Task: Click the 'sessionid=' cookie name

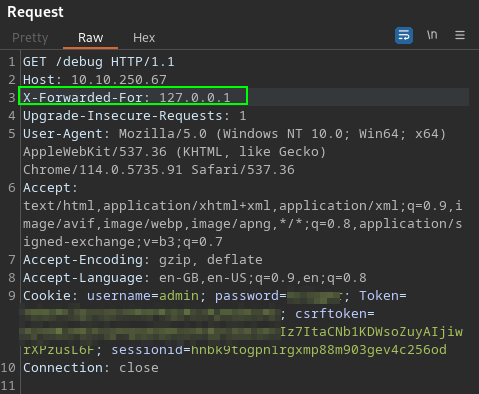Action: click(151, 350)
